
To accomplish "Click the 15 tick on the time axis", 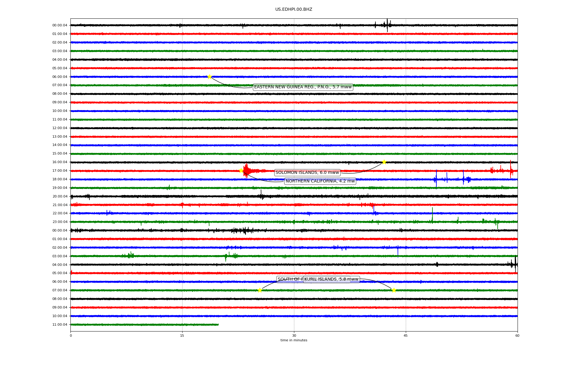I will [182, 335].
